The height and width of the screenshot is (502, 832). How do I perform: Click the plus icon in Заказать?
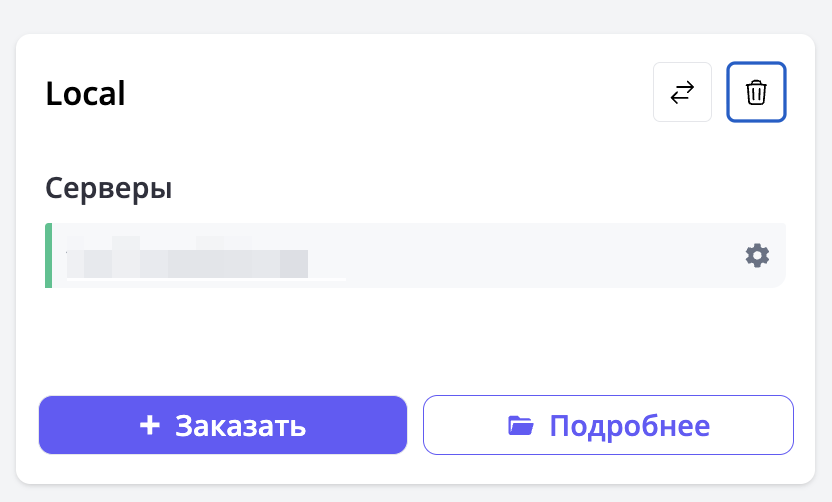click(149, 425)
